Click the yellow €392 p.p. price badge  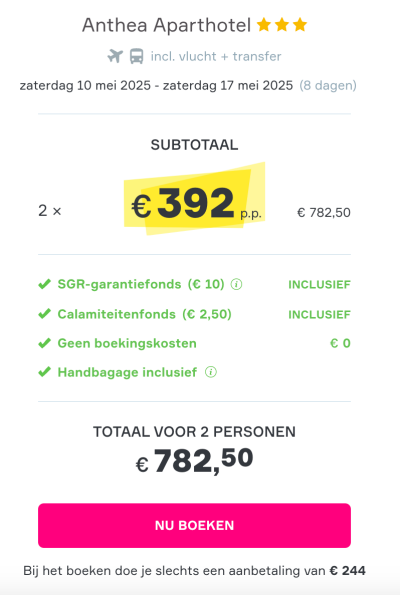pos(195,199)
